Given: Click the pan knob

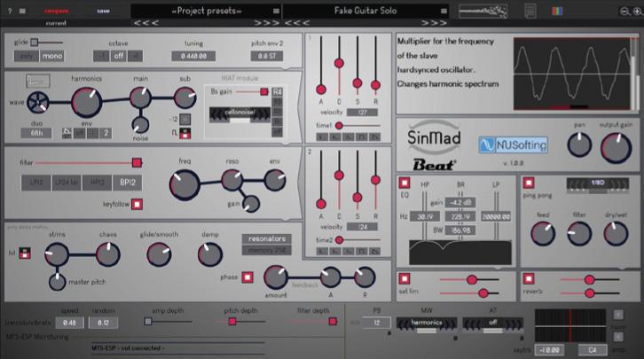Looking at the screenshot, I should (579, 144).
